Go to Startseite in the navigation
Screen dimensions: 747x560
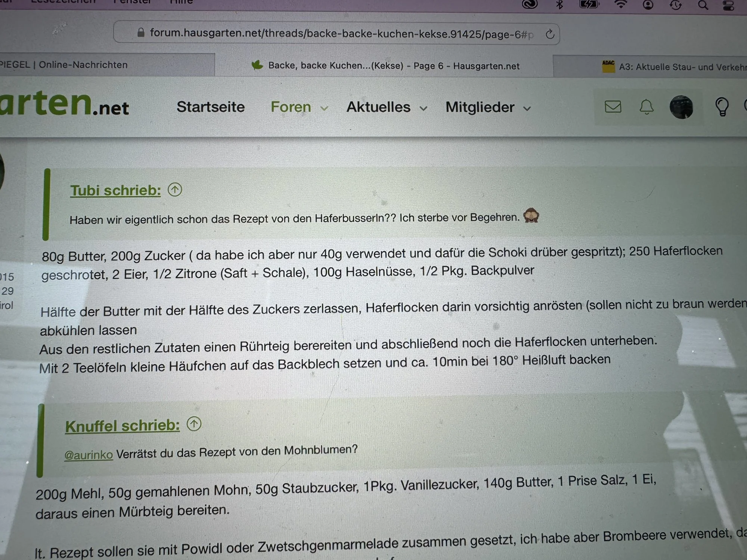point(211,107)
